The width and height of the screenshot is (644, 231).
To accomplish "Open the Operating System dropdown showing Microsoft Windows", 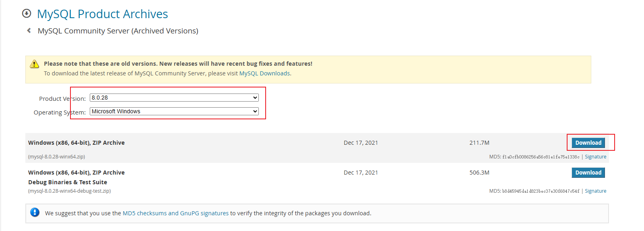I will click(174, 111).
